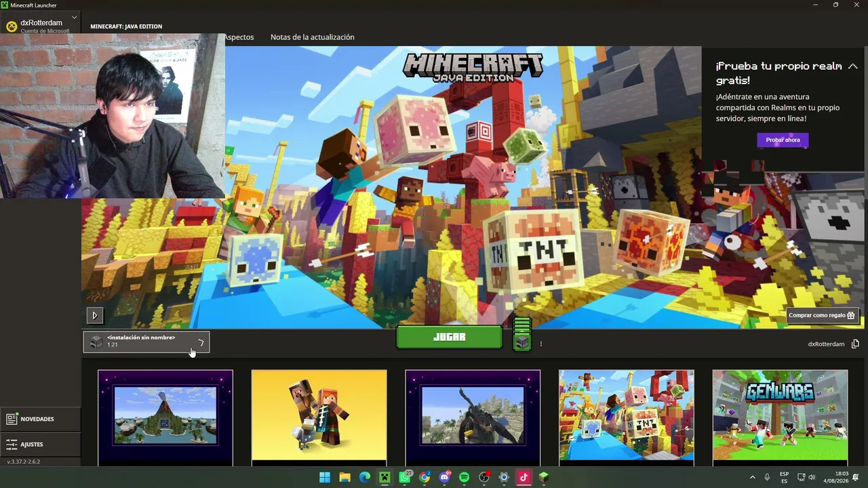Click the account avatar icon for dxRotterdam

coord(12,26)
